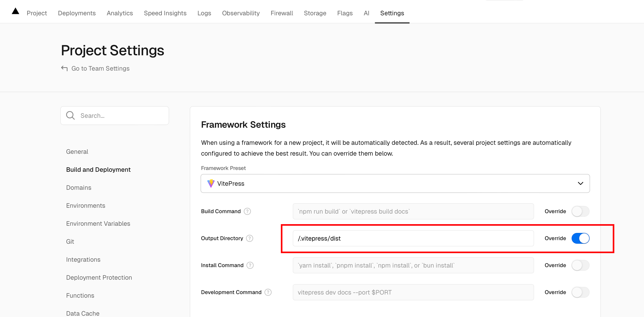Select Build and Deployment in sidebar
Image resolution: width=644 pixels, height=317 pixels.
(98, 170)
